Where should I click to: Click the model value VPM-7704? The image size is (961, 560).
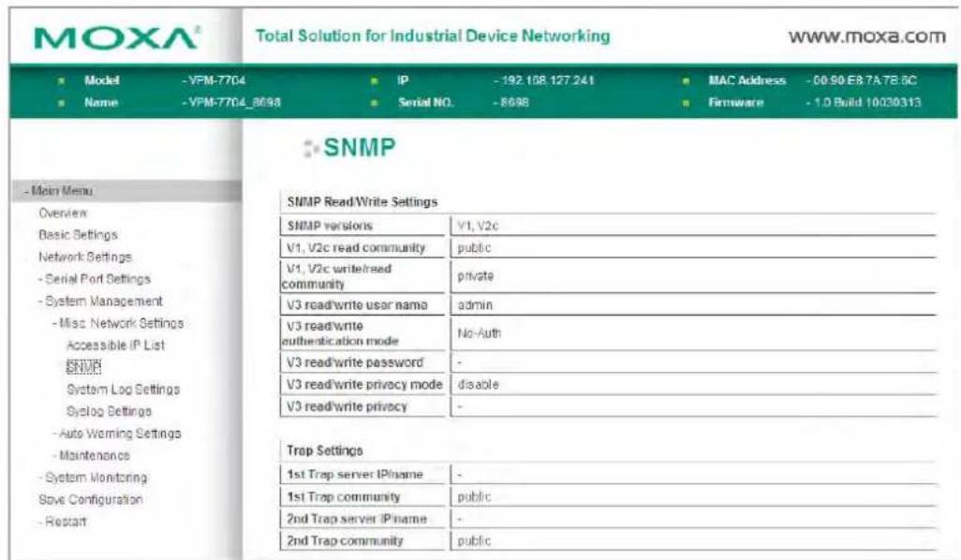click(x=217, y=81)
